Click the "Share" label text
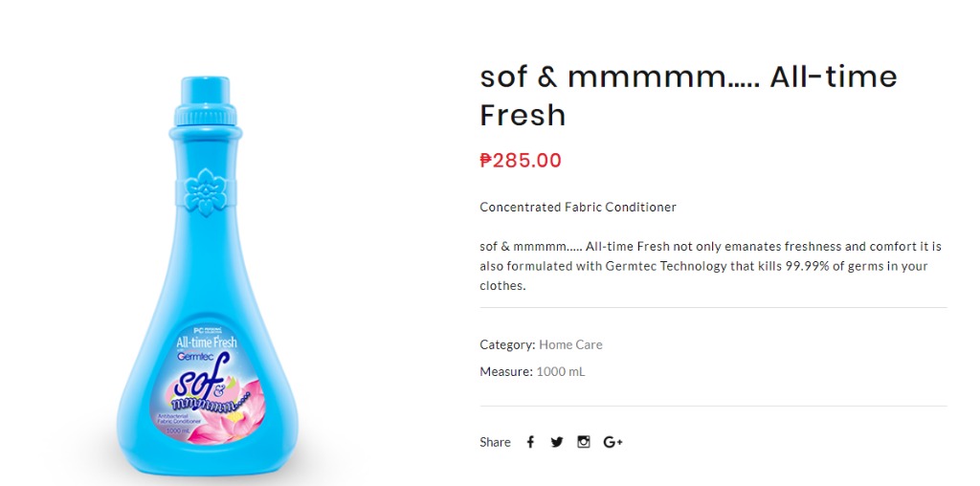This screenshot has height=486, width=980. pyautogui.click(x=495, y=442)
